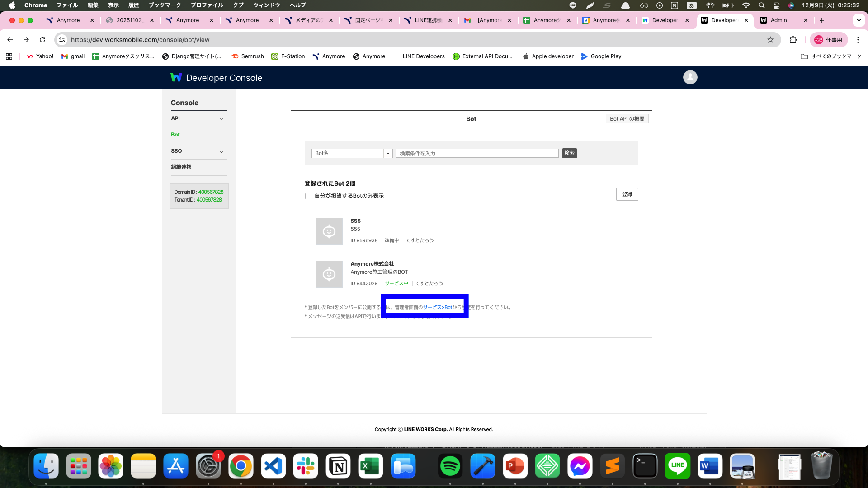Screen dimensions: 868x488
Task: Click the Anymore株式会社 bot avatar icon
Action: click(x=329, y=274)
